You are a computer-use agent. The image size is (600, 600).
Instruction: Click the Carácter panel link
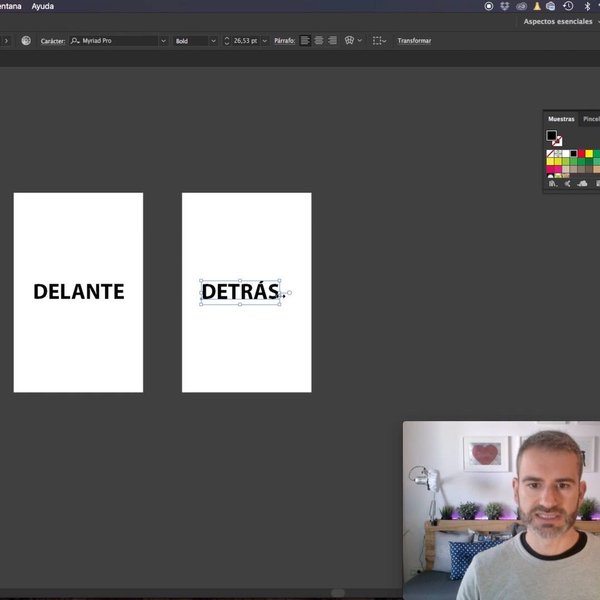point(52,41)
